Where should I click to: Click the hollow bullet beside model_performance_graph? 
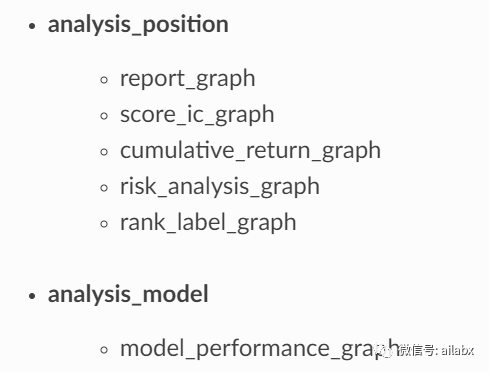[104, 350]
